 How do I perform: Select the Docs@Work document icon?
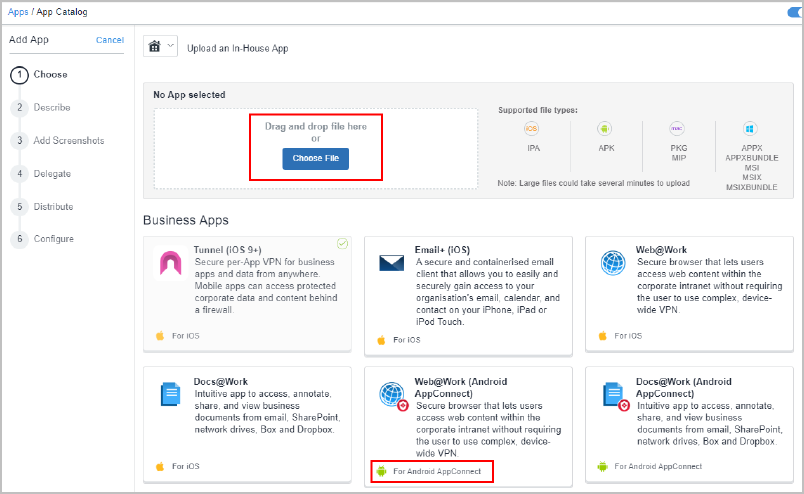(169, 394)
